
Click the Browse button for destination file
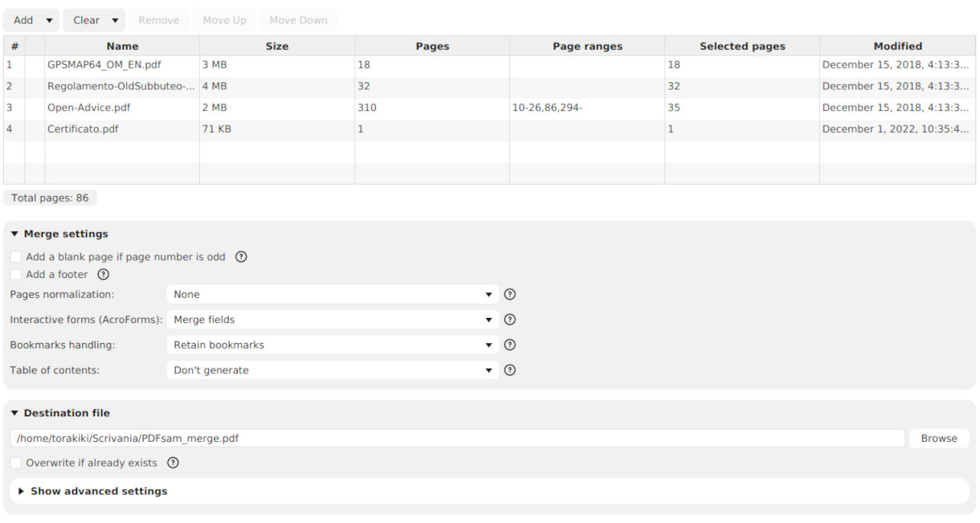click(938, 438)
